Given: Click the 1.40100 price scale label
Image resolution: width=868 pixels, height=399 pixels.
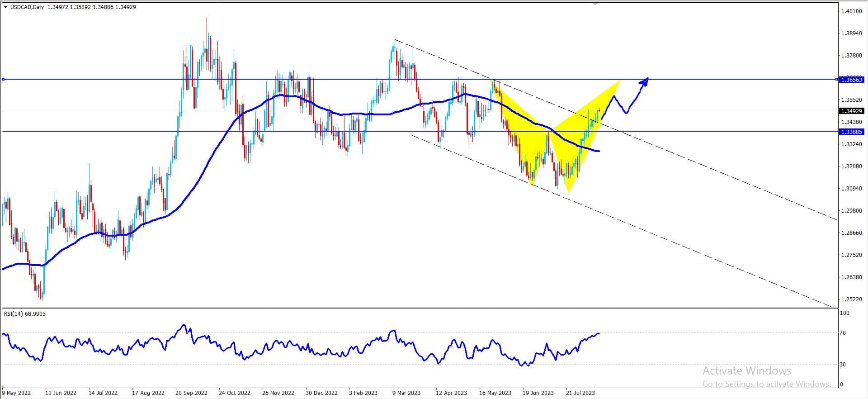Looking at the screenshot, I should (x=851, y=11).
